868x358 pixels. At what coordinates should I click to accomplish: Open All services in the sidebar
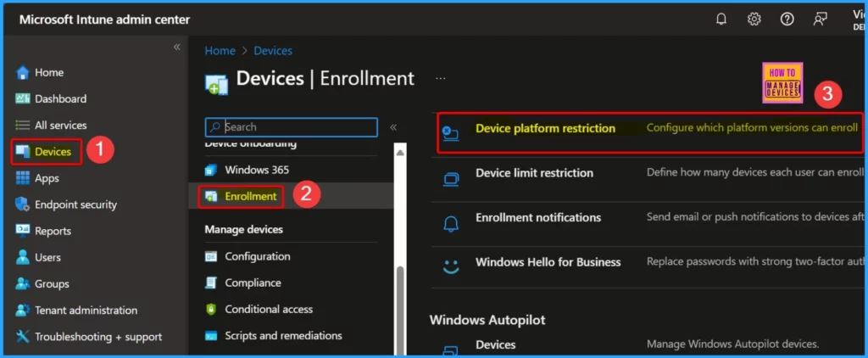click(x=60, y=126)
